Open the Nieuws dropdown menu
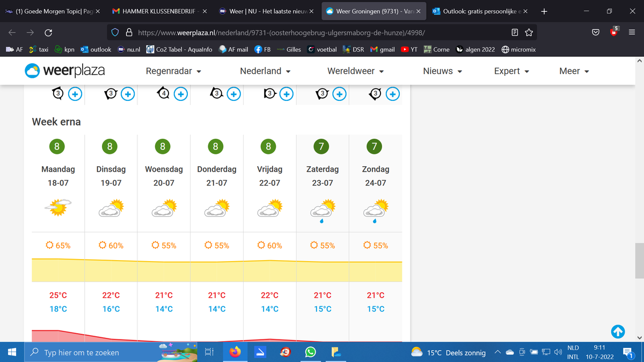 pyautogui.click(x=443, y=71)
